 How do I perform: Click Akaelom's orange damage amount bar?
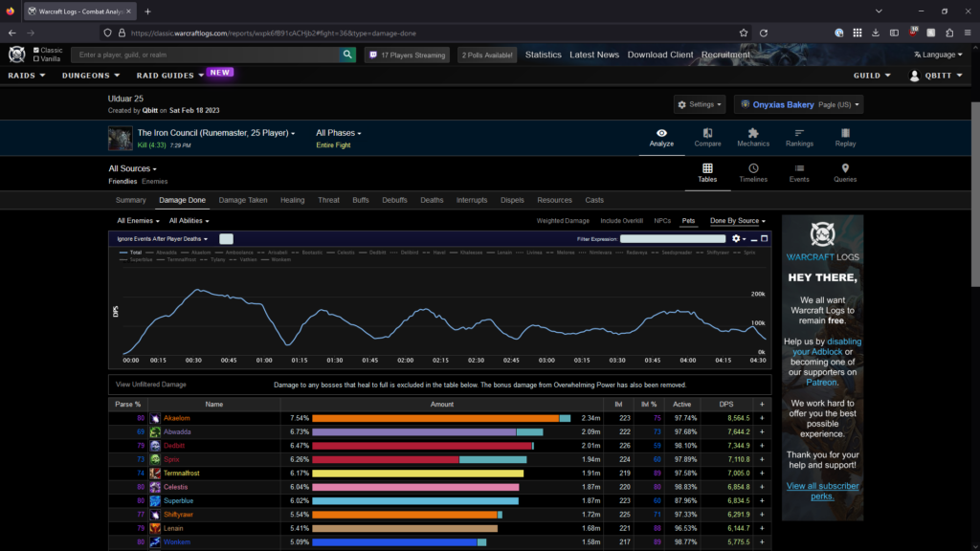point(435,418)
